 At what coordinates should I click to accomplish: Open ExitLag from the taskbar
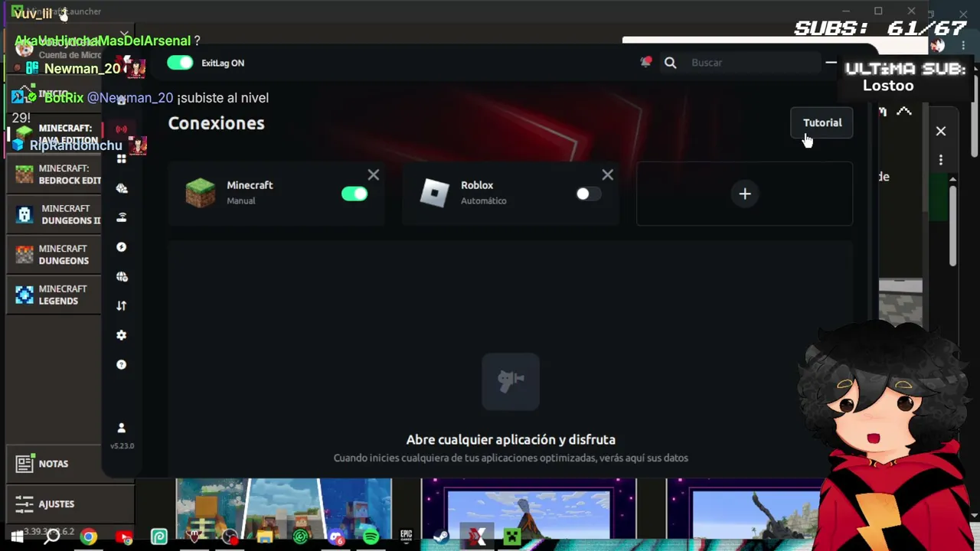pyautogui.click(x=477, y=537)
